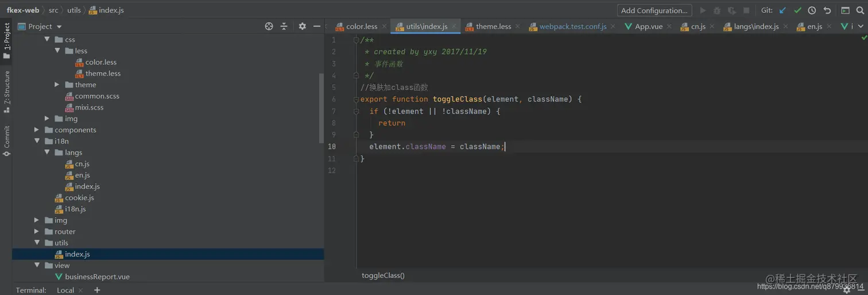Click Add Configuration... button

click(x=654, y=10)
